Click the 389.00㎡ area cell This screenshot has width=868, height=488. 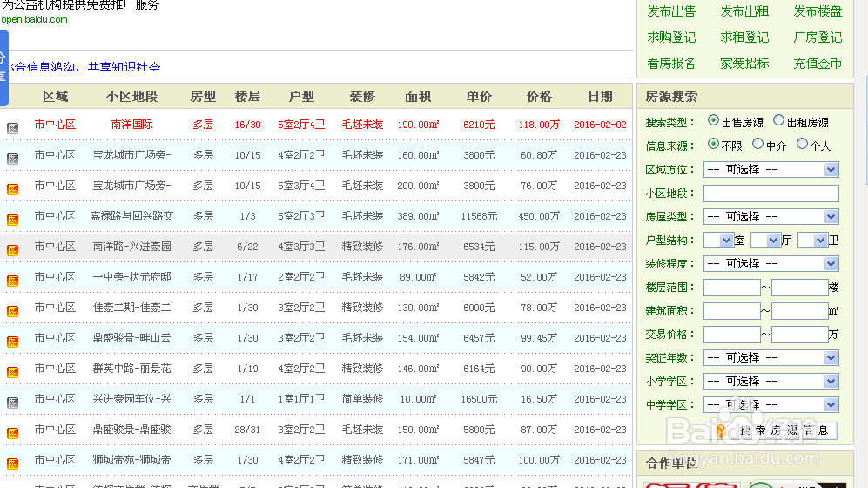pos(418,216)
